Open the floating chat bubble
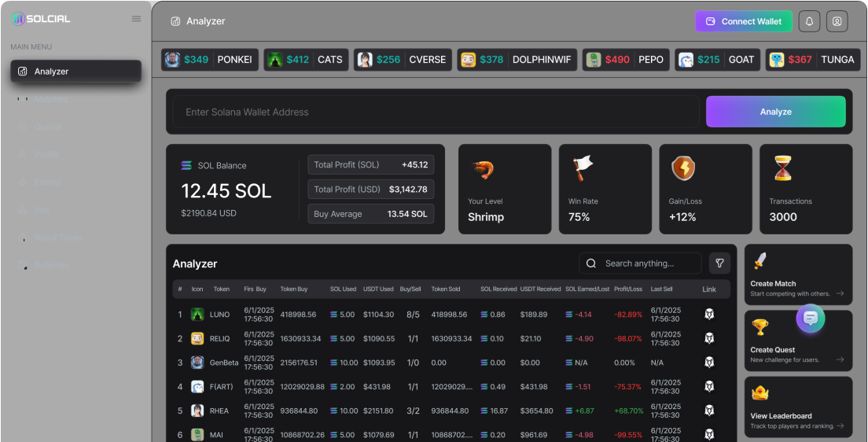The image size is (868, 442). point(811,319)
